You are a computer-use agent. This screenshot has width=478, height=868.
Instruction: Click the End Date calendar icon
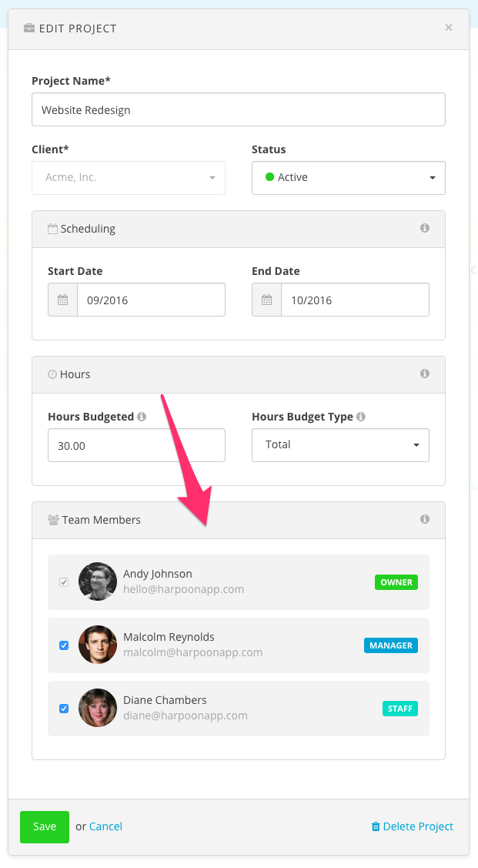pos(266,300)
